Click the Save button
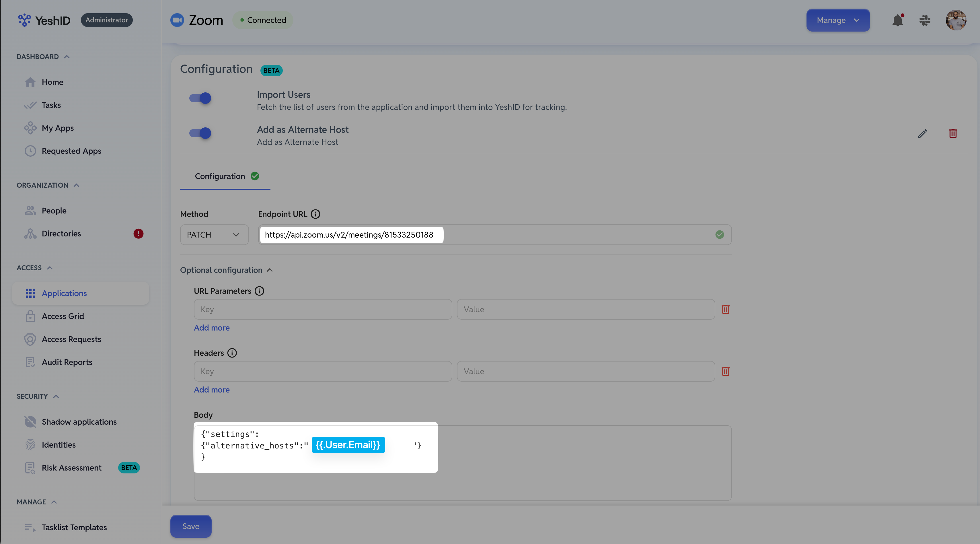The image size is (980, 544). coord(191,526)
